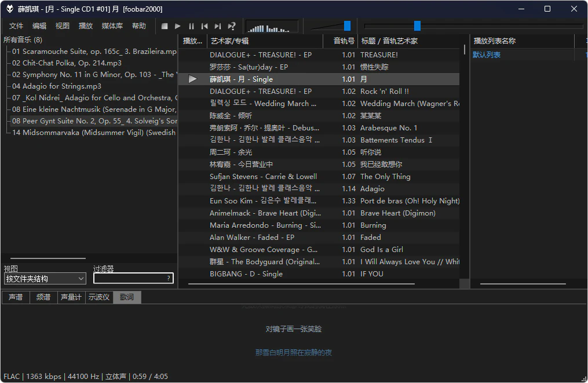Select the Wedding March (Wagner's track

[x=319, y=104]
